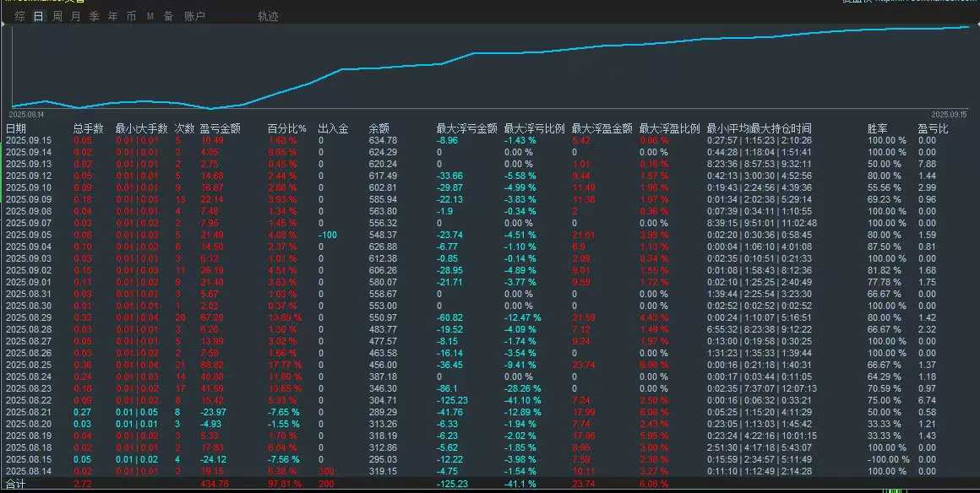The width and height of the screenshot is (980, 493).
Task: Select the 87.50 % win rate cell
Action: (884, 246)
